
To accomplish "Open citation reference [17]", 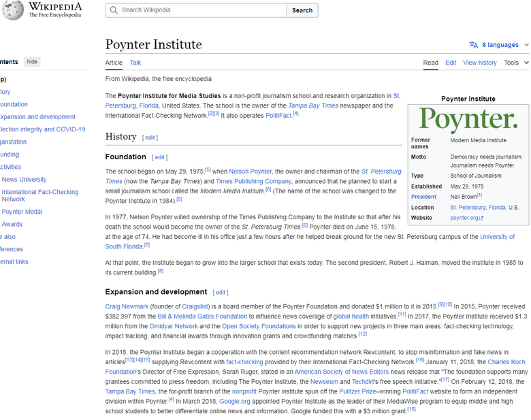I will coord(445,380).
